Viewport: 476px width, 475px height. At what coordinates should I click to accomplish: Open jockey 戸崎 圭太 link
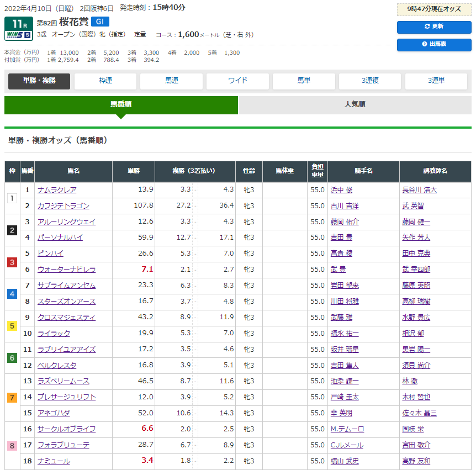pos(345,397)
